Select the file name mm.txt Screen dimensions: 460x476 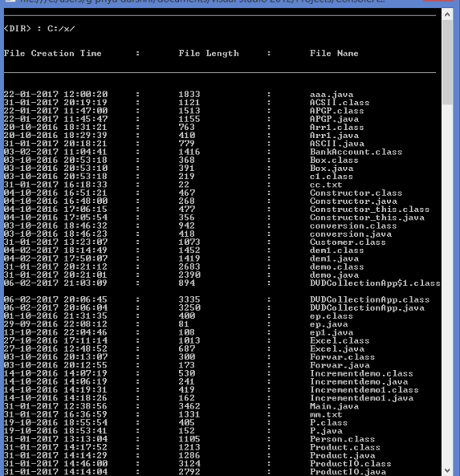(326, 414)
